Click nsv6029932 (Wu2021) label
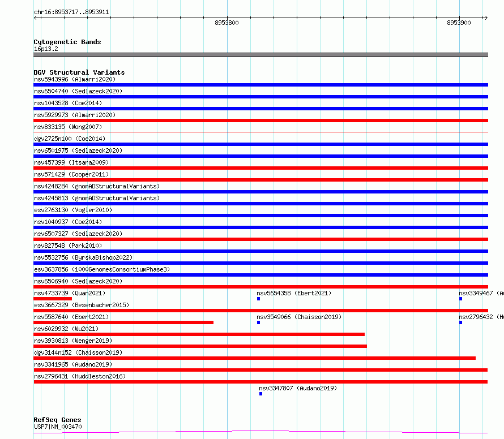Screen dimensions: 504x439 (66, 329)
